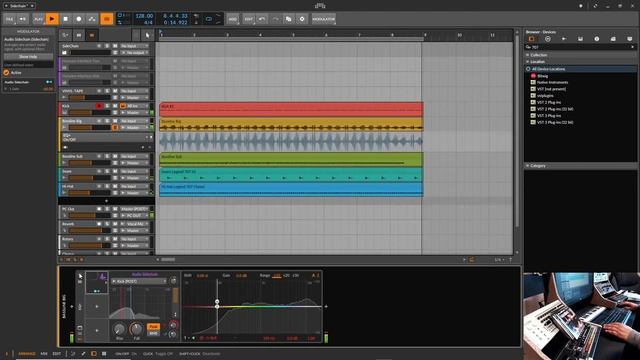The height and width of the screenshot is (360, 640).
Task: Click the 4/4 time signature field
Action: point(148,22)
